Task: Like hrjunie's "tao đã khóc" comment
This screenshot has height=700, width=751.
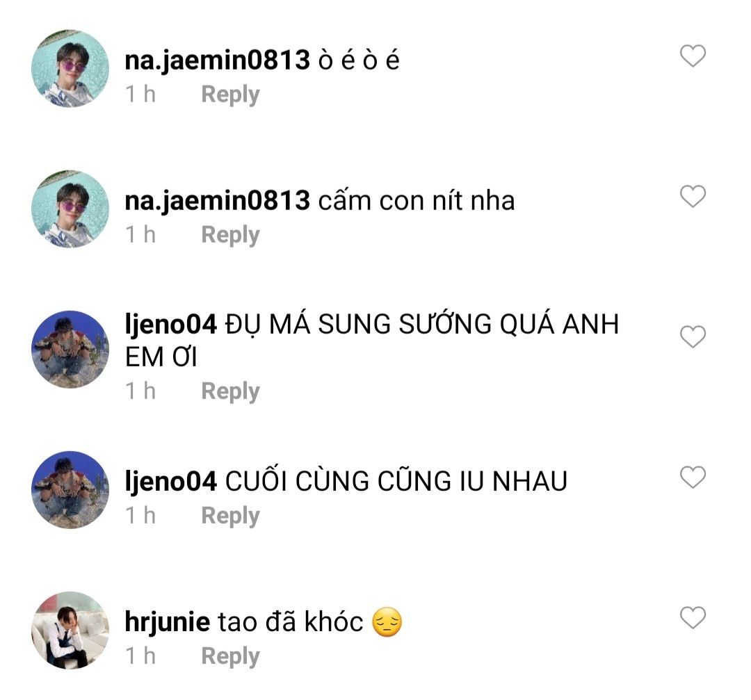Action: 693,618
